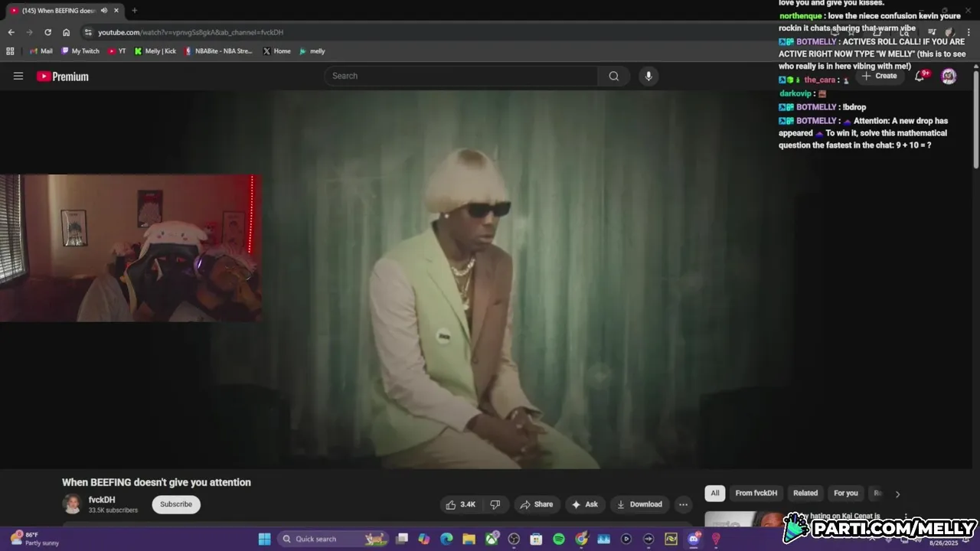The height and width of the screenshot is (551, 980).
Task: Open the X Home bookmark
Action: pos(276,51)
